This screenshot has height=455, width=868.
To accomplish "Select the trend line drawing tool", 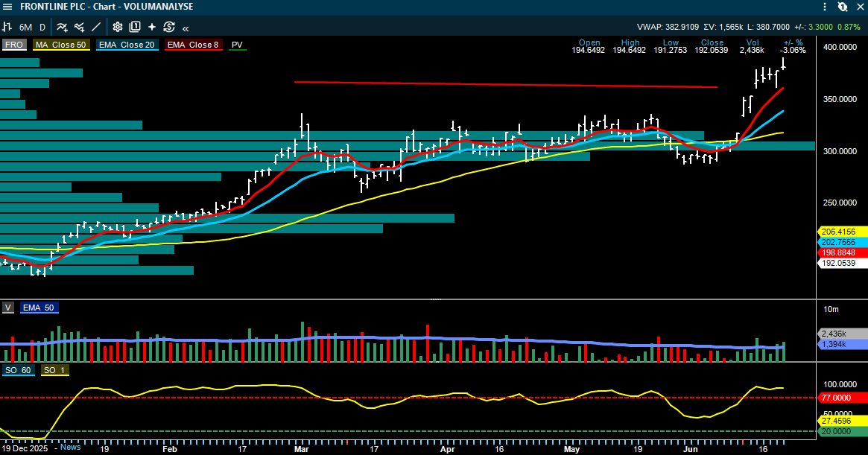I will 96,27.
